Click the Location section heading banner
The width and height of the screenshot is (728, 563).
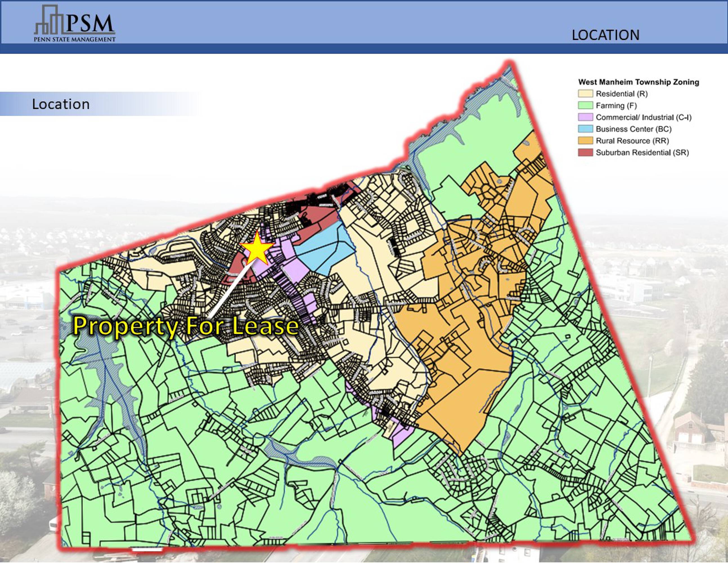coord(61,104)
